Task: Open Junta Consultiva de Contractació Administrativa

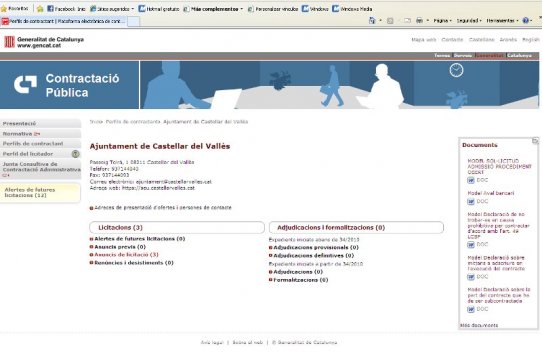Action: click(x=40, y=169)
